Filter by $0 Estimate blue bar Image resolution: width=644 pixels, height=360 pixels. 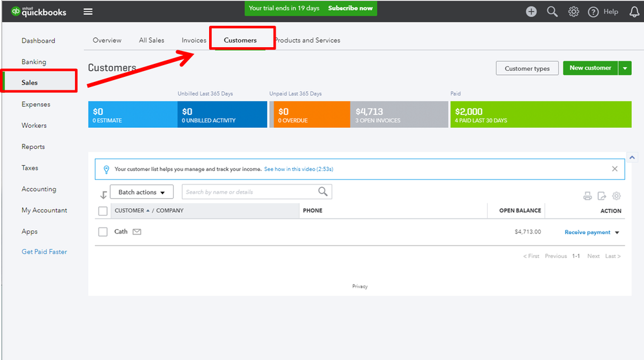(x=133, y=115)
